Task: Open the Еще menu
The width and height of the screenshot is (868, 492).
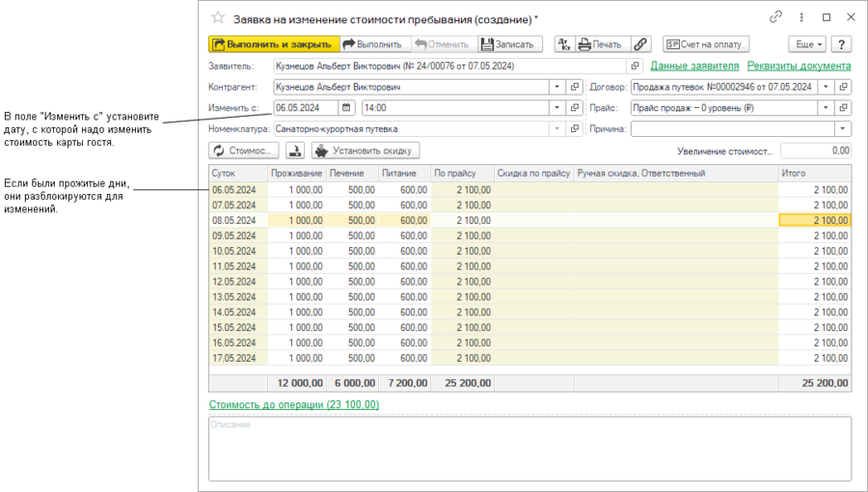Action: coord(807,44)
